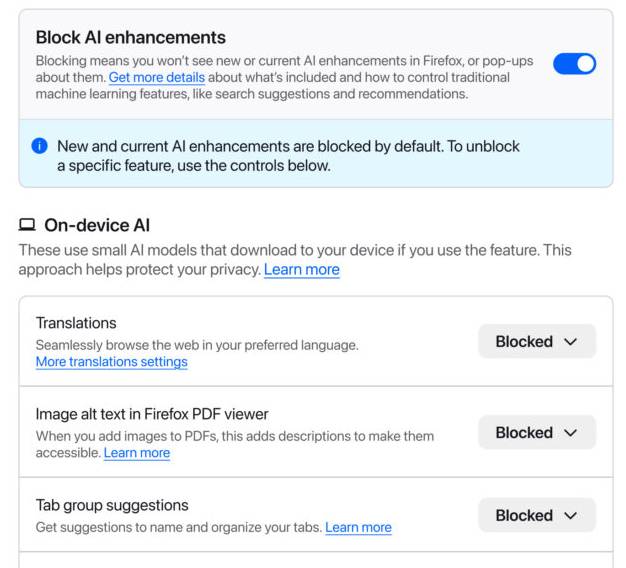The height and width of the screenshot is (568, 626).
Task: Click Image alt text in Firefox PDF viewer title
Action: [152, 414]
